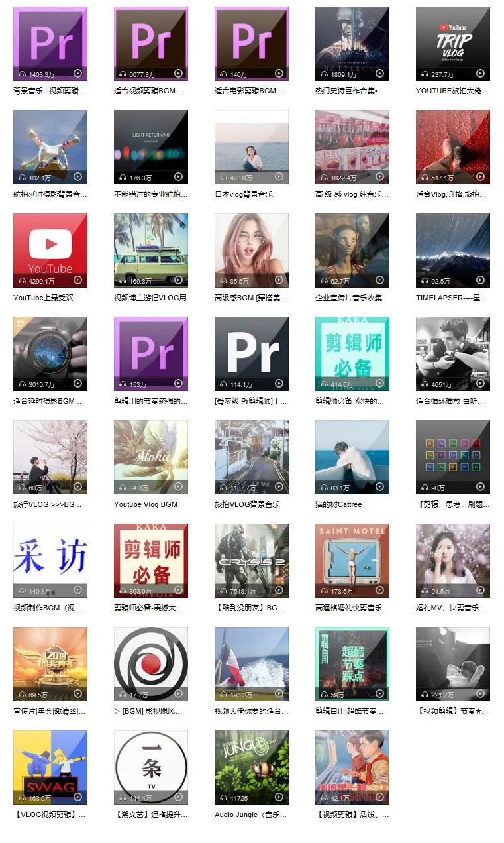
Task: Open the '▷ [BGM] 影视飓风' title link
Action: 148,711
